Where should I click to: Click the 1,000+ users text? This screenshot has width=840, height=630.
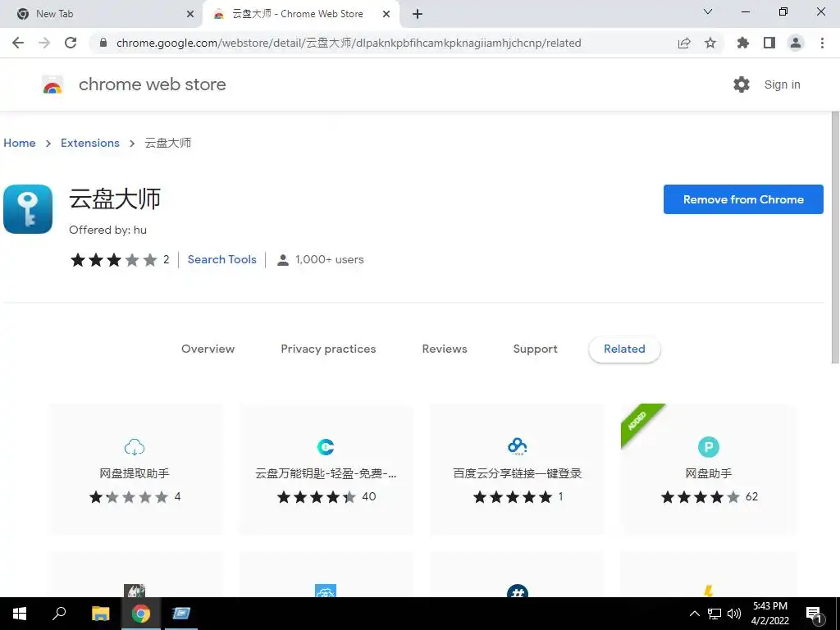pos(330,259)
